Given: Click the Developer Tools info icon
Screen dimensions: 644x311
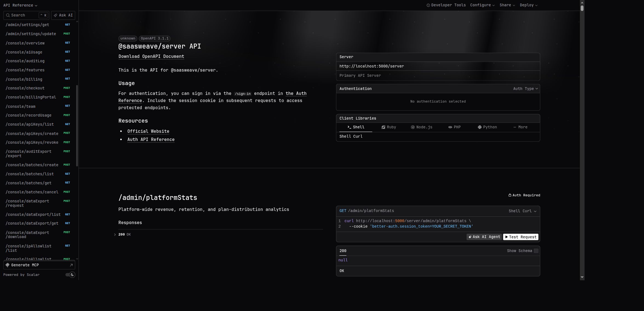Looking at the screenshot, I should 428,5.
